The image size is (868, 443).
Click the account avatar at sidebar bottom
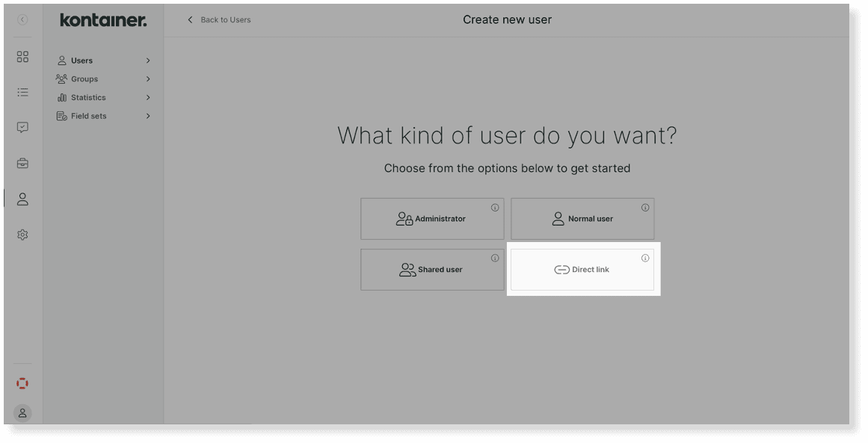(x=22, y=412)
